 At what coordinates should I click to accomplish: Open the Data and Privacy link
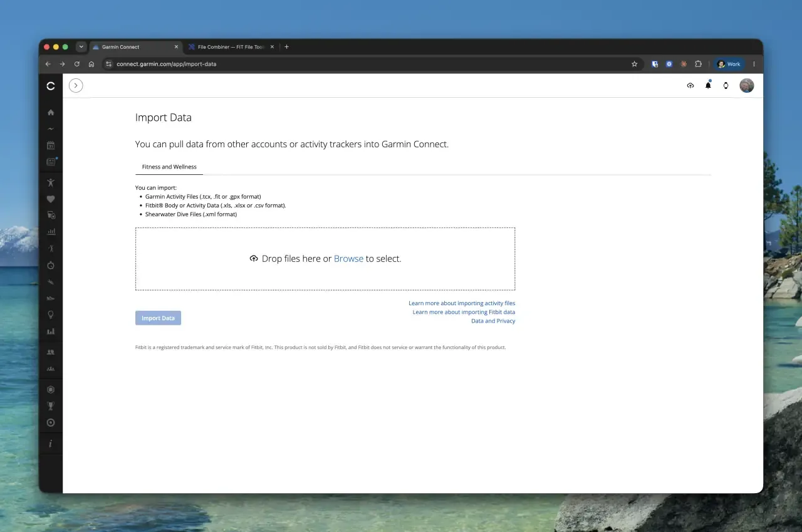(x=493, y=321)
